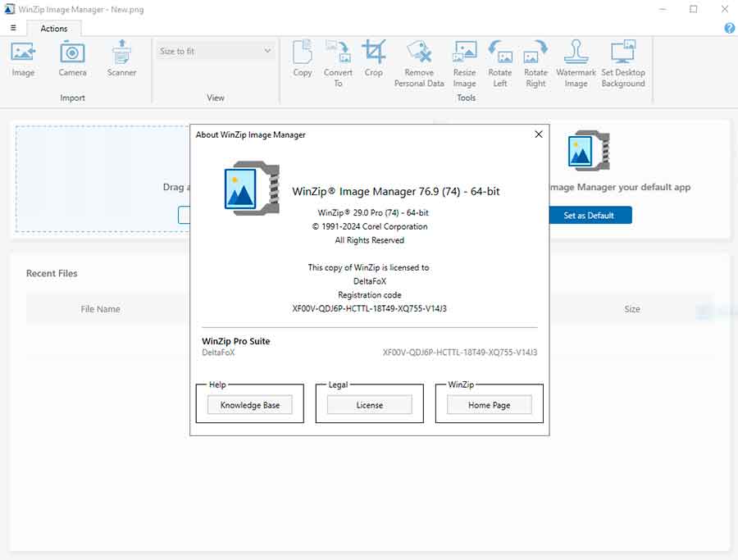Viewport: 738px width, 560px height.
Task: Switch to the Actions ribbon tab
Action: click(x=53, y=28)
